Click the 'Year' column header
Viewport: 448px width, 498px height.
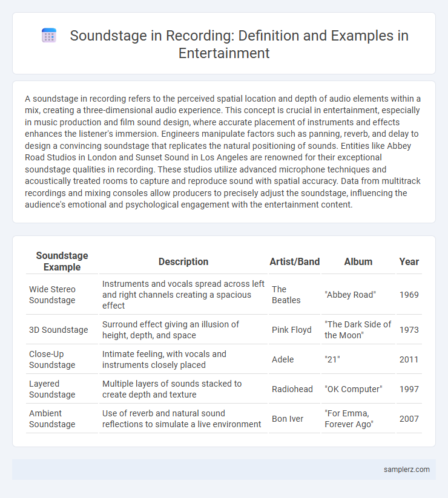(x=409, y=261)
